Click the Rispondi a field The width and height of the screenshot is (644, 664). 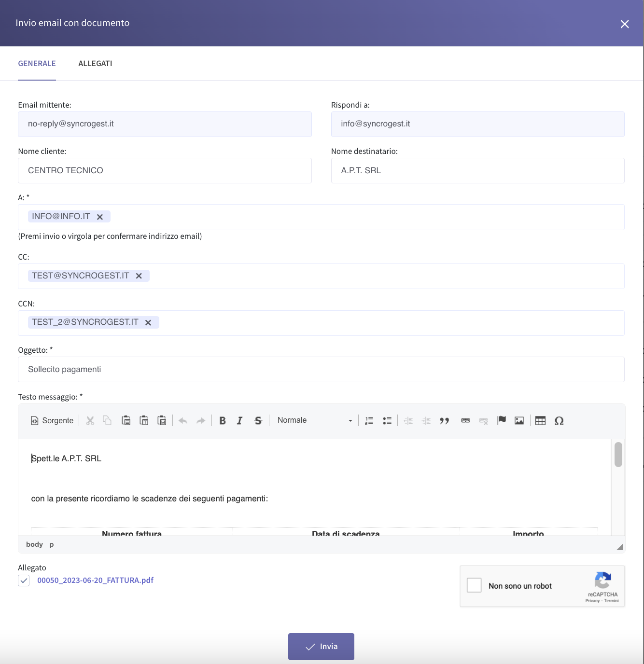[x=478, y=124]
